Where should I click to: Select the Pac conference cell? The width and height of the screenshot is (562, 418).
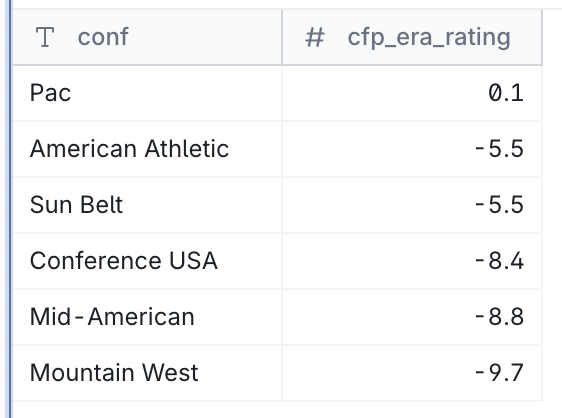coord(147,93)
